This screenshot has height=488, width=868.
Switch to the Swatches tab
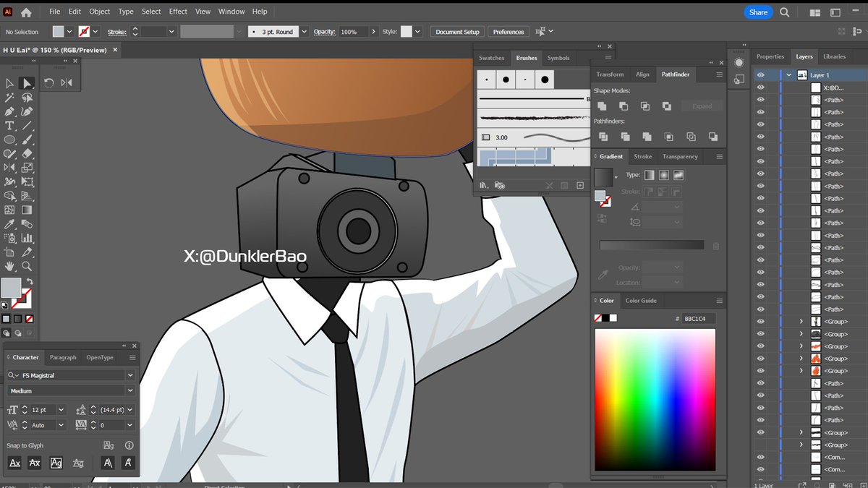pos(492,58)
